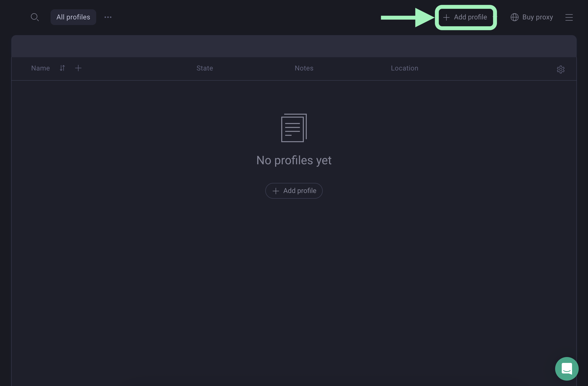Select the All profiles tab
This screenshot has height=386, width=588.
click(73, 17)
